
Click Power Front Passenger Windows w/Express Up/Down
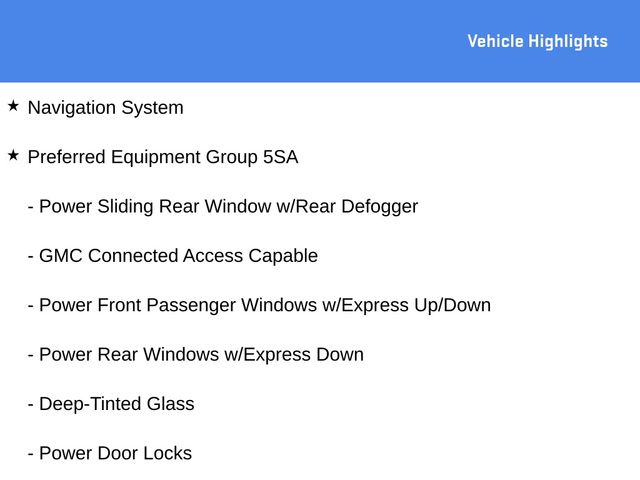[259, 306]
